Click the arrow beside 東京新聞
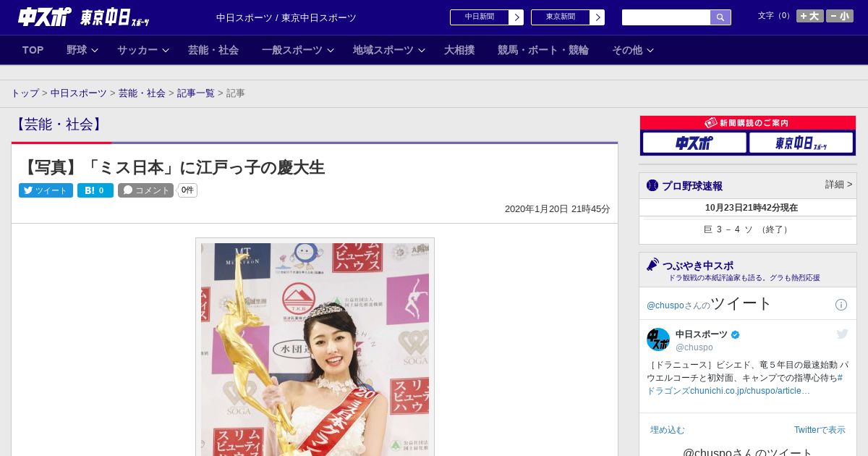The height and width of the screenshot is (456, 868). (x=597, y=17)
